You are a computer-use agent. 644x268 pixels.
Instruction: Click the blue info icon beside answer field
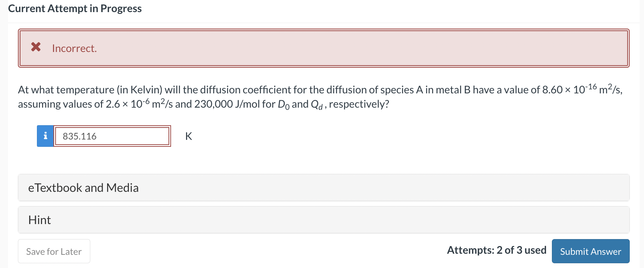coord(45,136)
